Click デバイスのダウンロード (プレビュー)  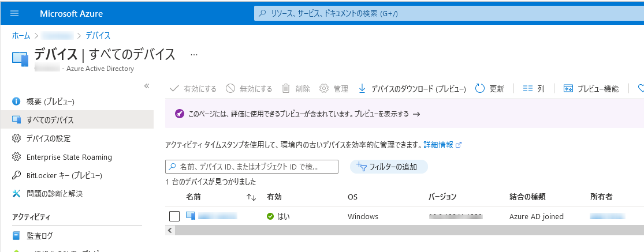(x=412, y=88)
